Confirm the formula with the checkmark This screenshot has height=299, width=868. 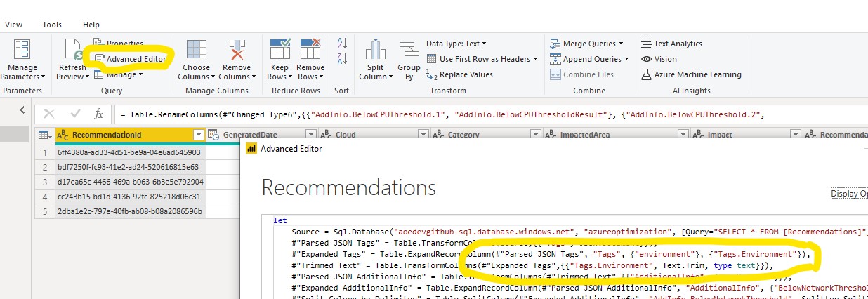click(x=75, y=114)
